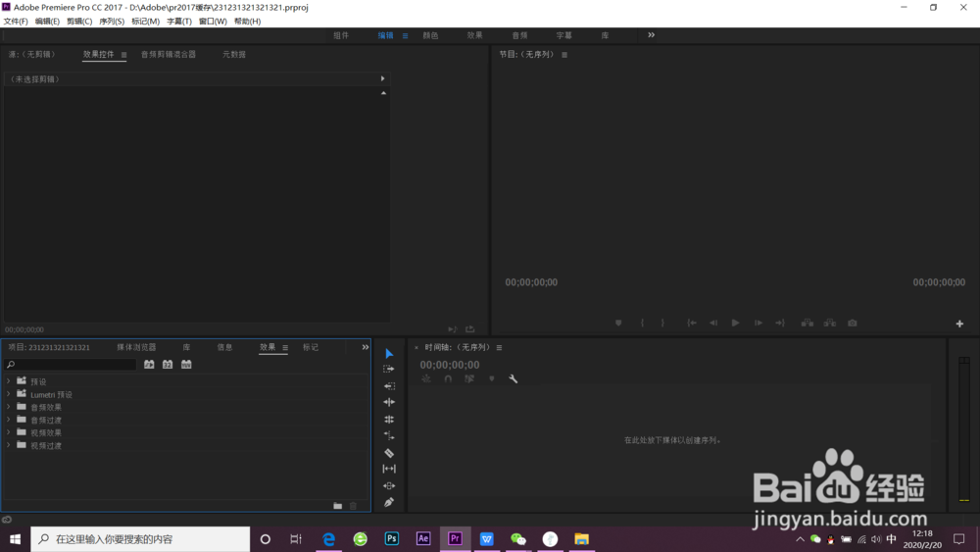980x552 pixels.
Task: Open the 剪辑(C) menu
Action: pyautogui.click(x=79, y=22)
